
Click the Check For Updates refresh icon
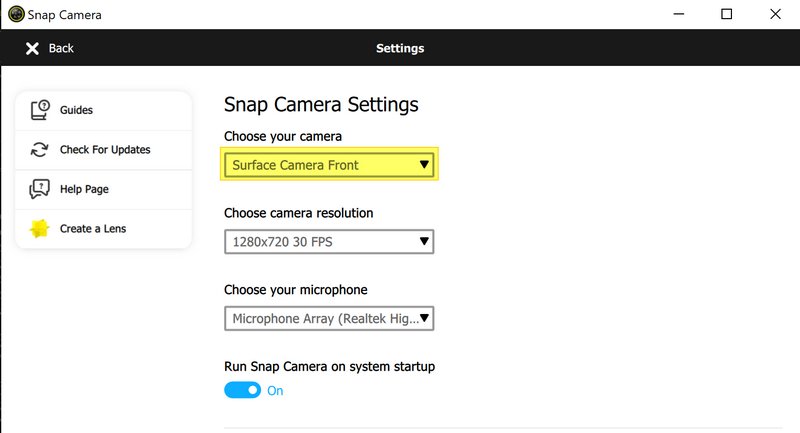(x=40, y=150)
